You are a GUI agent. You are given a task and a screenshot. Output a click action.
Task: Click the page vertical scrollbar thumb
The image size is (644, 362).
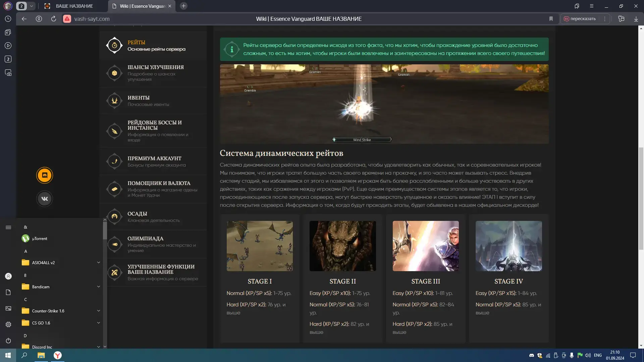(641, 198)
